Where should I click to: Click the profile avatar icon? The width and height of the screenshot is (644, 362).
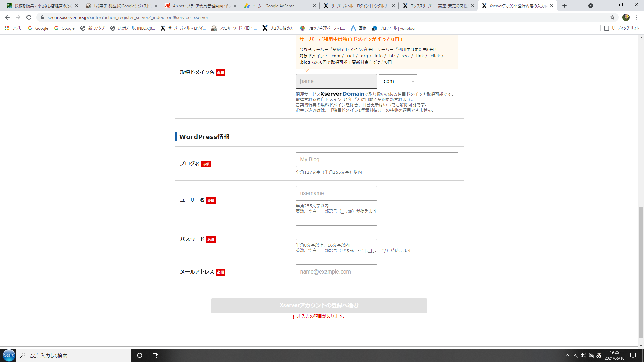[x=626, y=17]
